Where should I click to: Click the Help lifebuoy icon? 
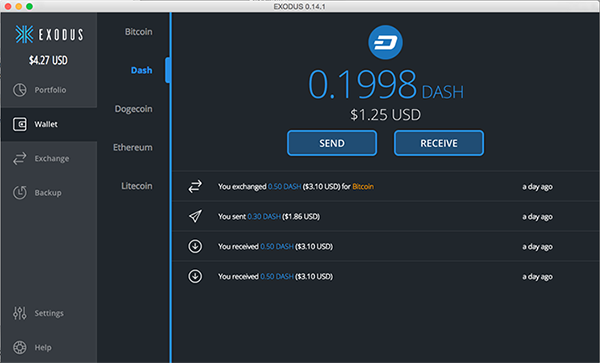[x=20, y=347]
